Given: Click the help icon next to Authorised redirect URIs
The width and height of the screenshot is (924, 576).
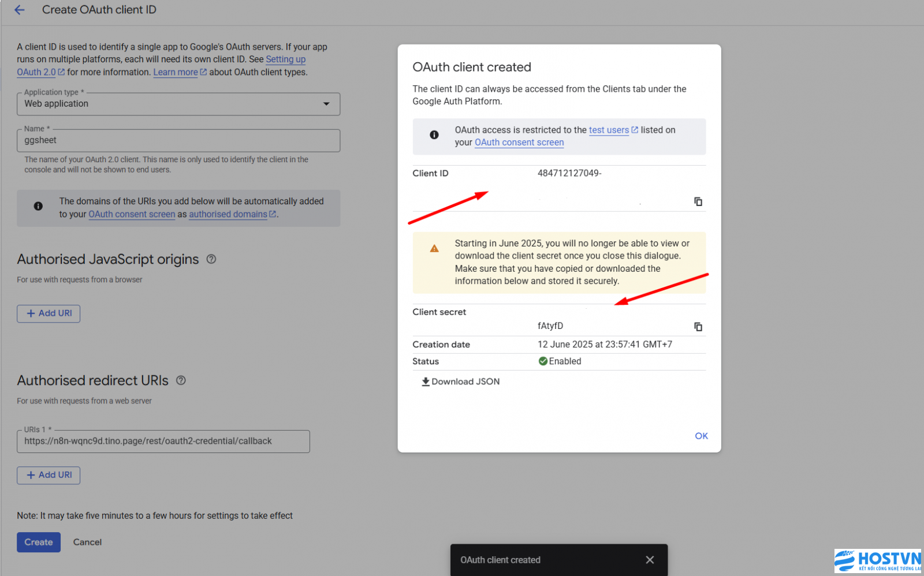Looking at the screenshot, I should point(181,380).
